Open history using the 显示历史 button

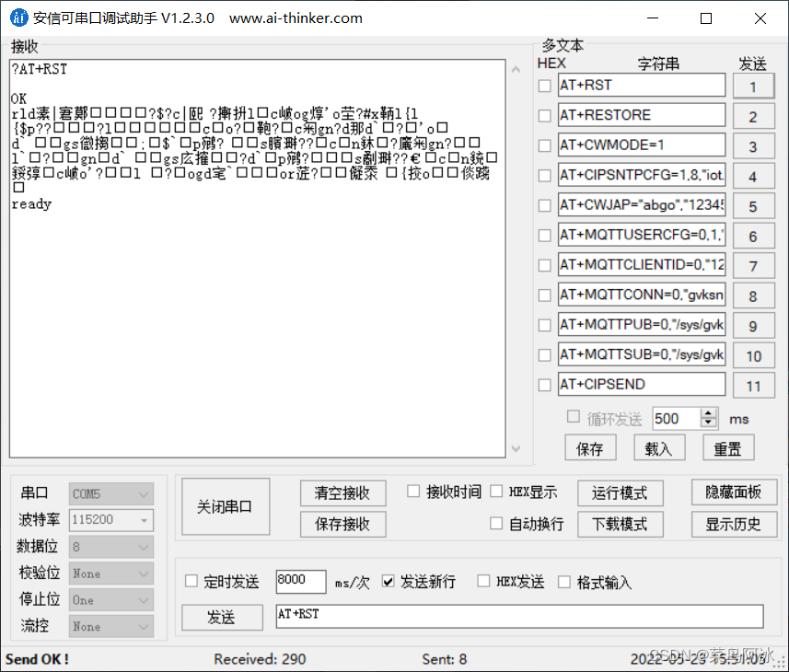[734, 524]
